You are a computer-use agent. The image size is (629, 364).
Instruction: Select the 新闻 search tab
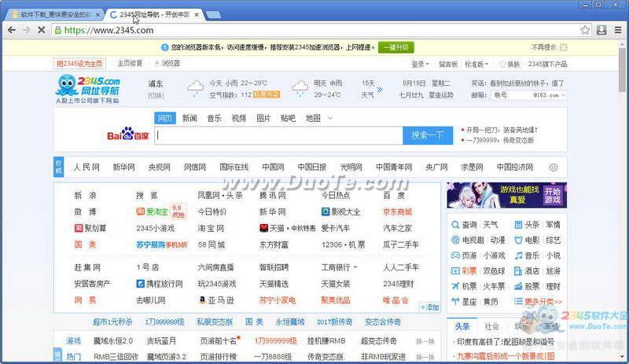(x=189, y=118)
